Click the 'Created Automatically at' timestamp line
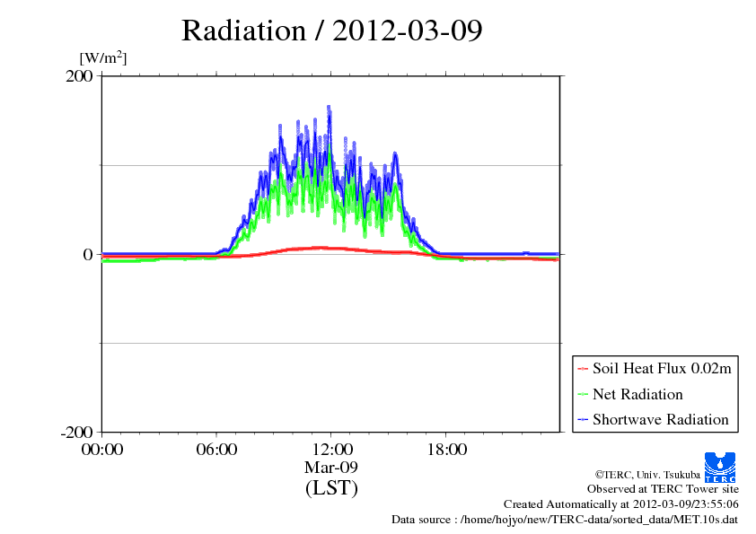 click(621, 504)
